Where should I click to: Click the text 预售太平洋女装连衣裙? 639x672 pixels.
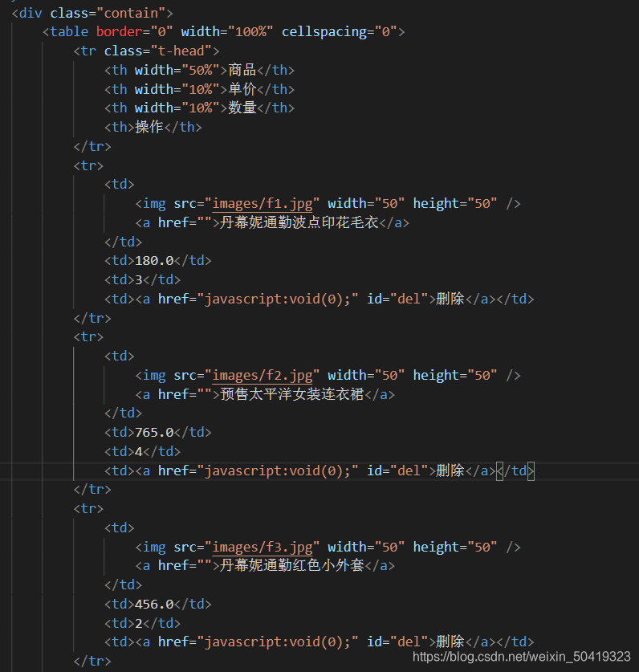pyautogui.click(x=292, y=394)
